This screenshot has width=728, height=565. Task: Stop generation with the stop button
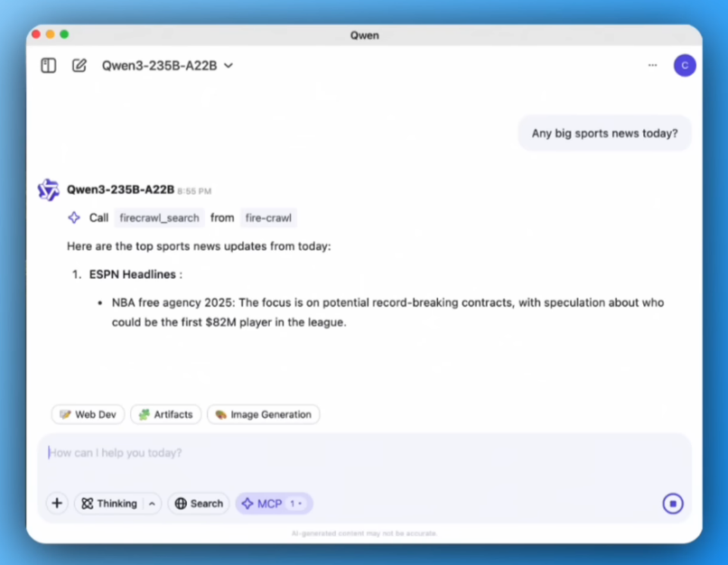673,504
